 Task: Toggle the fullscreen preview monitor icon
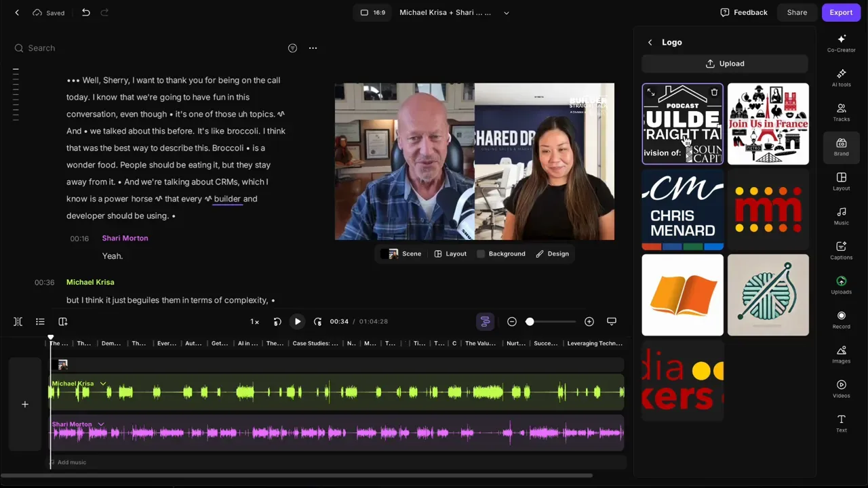click(611, 321)
